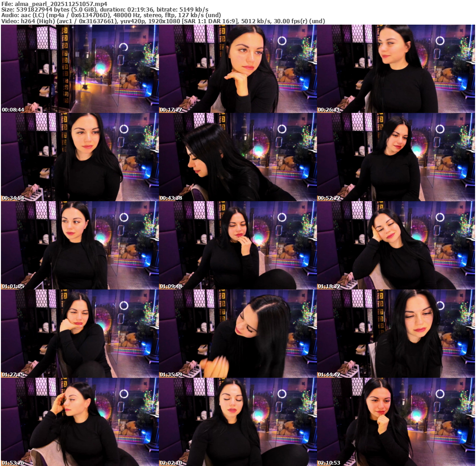Screen dimensions: 476x466
Task: Select the thumbnail stamped 02:02:10
Action: [238, 422]
